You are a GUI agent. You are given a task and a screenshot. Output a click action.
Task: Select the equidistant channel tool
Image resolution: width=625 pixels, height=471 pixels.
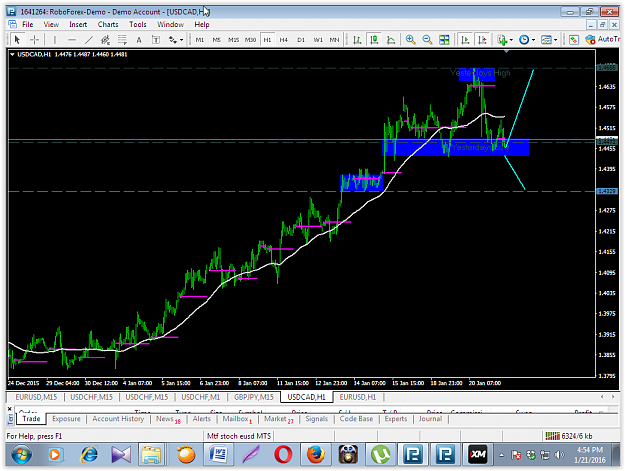click(105, 39)
